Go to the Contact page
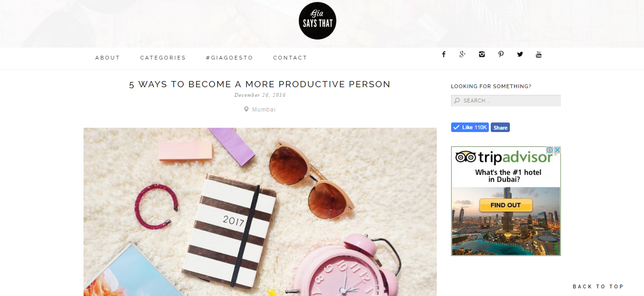Image resolution: width=644 pixels, height=296 pixels. [x=290, y=58]
